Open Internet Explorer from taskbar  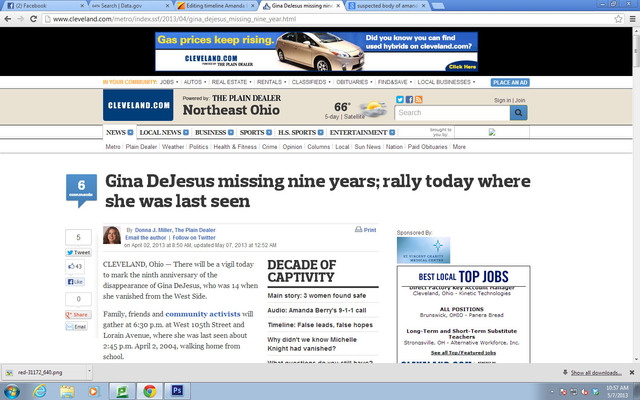tap(39, 391)
